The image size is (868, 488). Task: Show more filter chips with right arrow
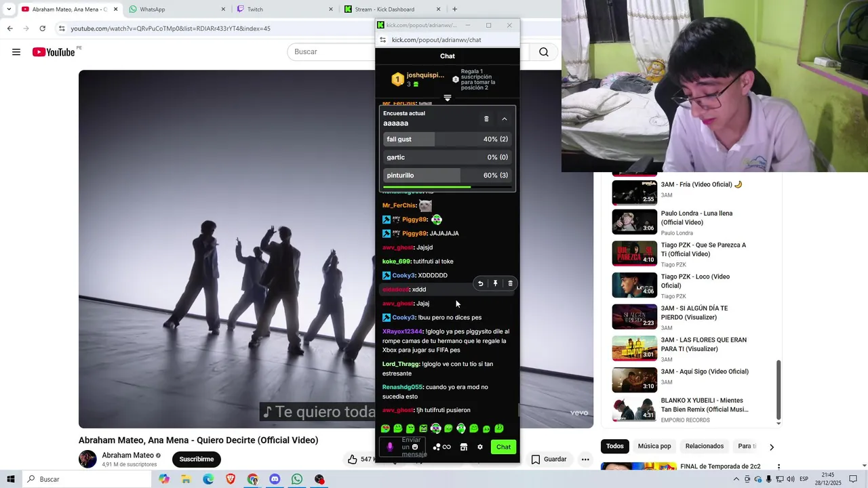click(x=771, y=447)
